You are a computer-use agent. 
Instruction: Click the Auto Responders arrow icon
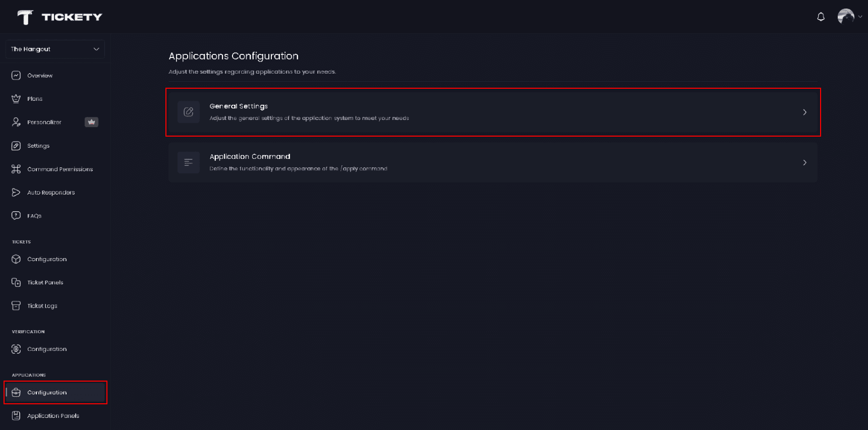(16, 193)
